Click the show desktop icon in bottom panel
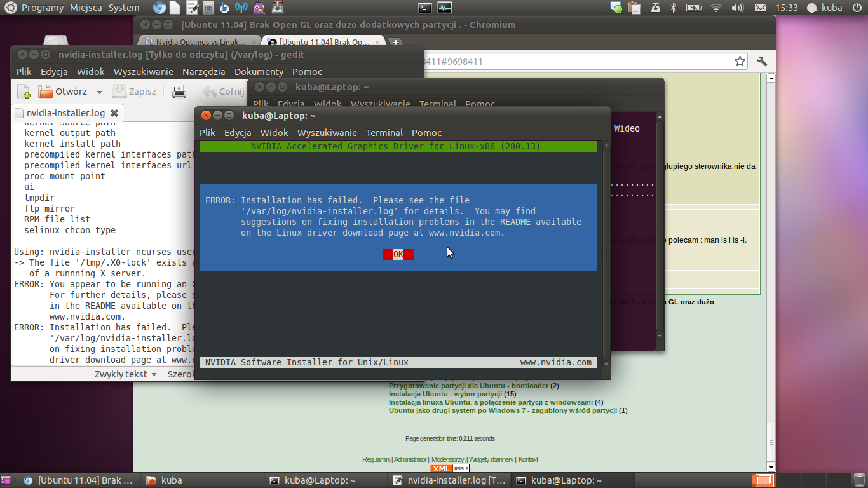The width and height of the screenshot is (868, 488). tap(7, 480)
